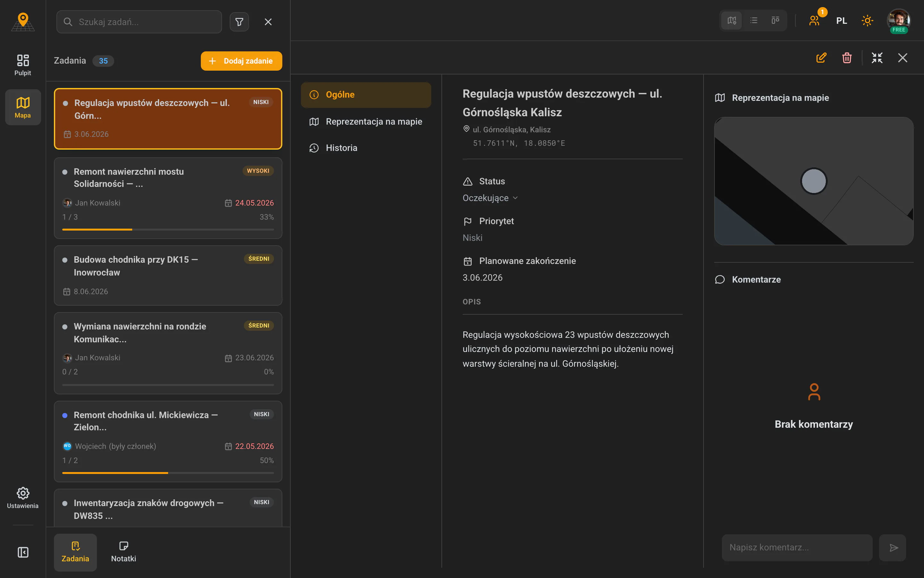This screenshot has width=924, height=578.
Task: Switch to map view mode
Action: click(x=732, y=20)
